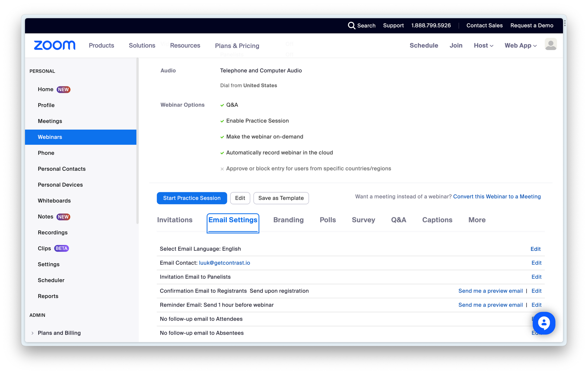The width and height of the screenshot is (588, 374).
Task: Click Join in top navigation
Action: [x=456, y=46]
